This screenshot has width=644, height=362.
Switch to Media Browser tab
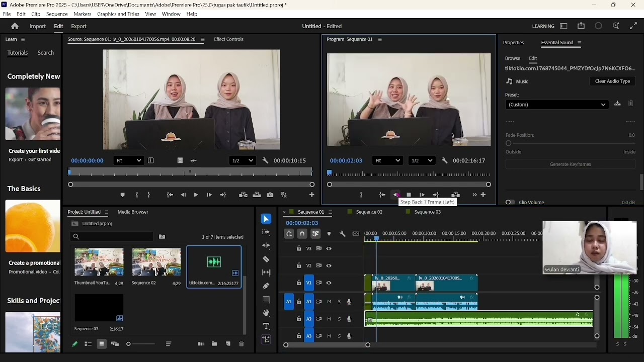tap(133, 212)
